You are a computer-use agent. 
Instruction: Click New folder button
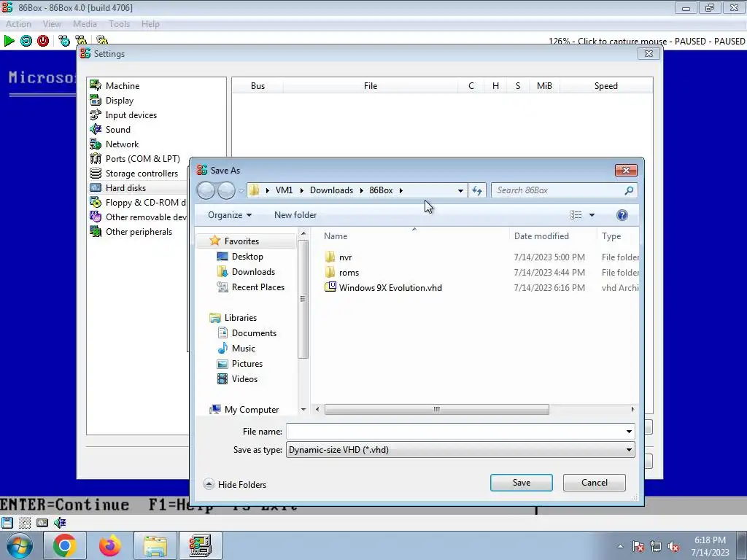pyautogui.click(x=295, y=215)
